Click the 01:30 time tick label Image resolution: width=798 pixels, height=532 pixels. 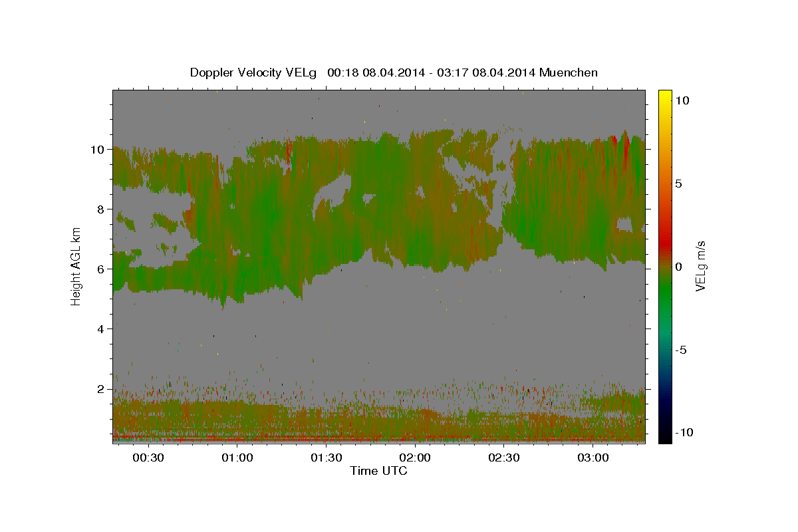coord(326,458)
